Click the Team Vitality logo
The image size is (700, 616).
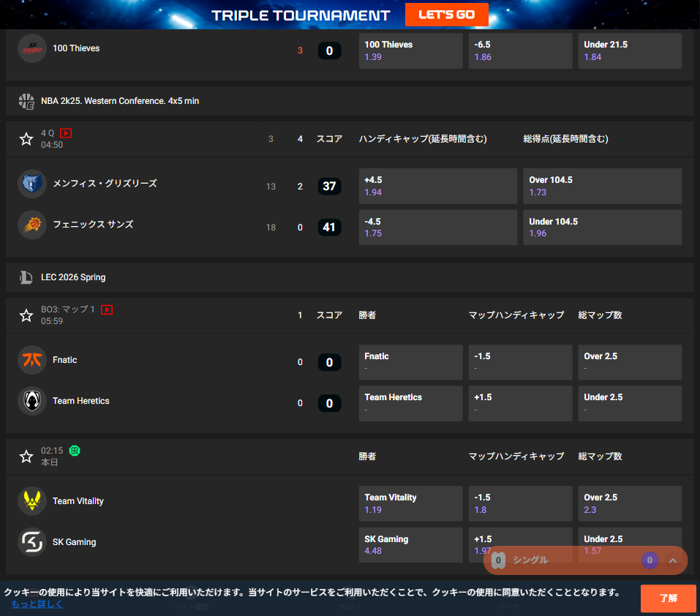pos(32,501)
